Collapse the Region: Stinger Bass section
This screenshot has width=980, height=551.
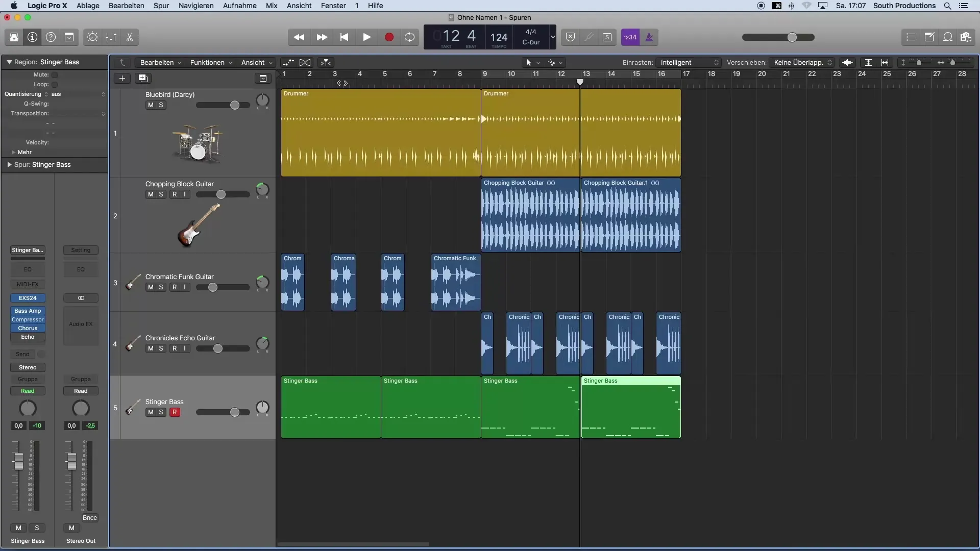pos(9,62)
